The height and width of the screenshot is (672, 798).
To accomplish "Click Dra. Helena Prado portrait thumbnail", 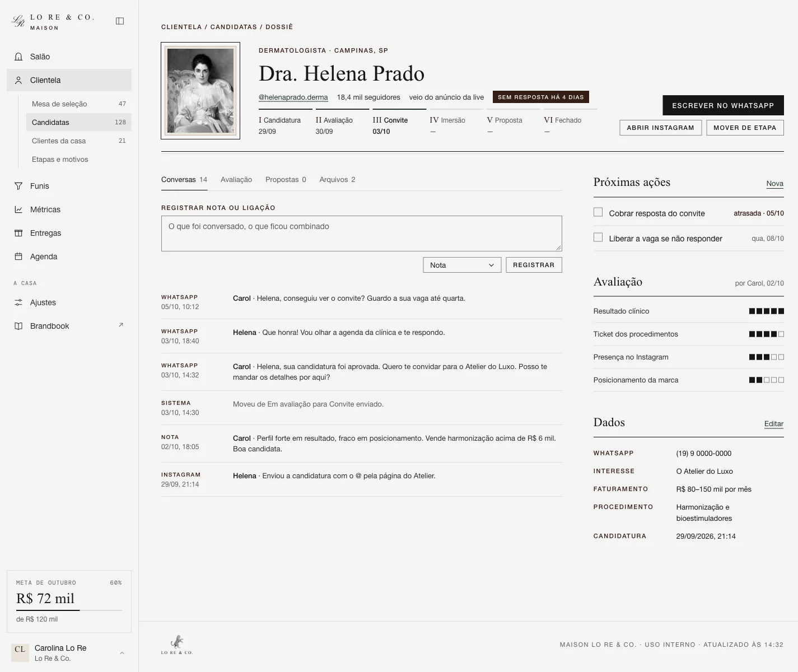I will [200, 91].
